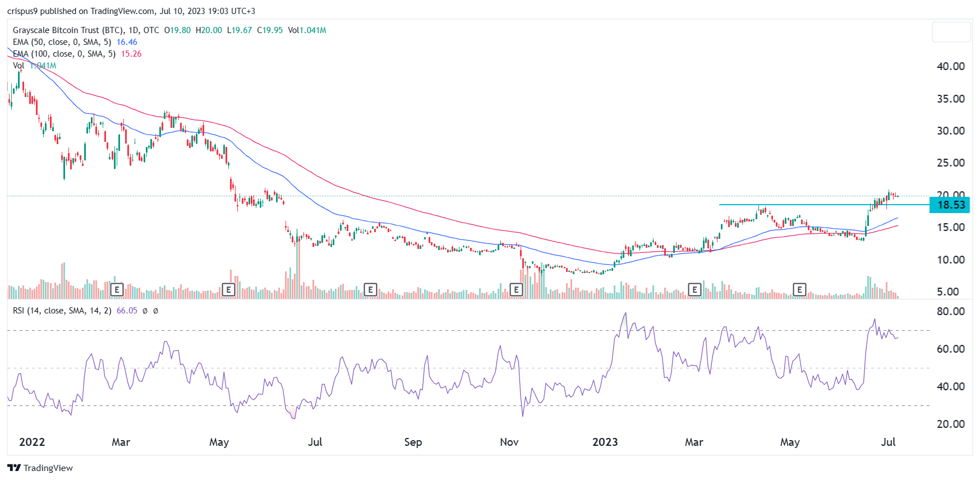
Task: Select the EMA 50 value 16.46
Action: click(127, 42)
